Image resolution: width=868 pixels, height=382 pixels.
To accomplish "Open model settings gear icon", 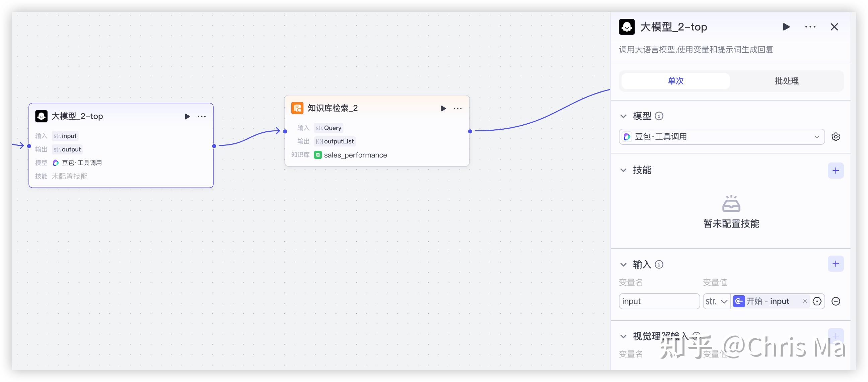I will coord(835,137).
